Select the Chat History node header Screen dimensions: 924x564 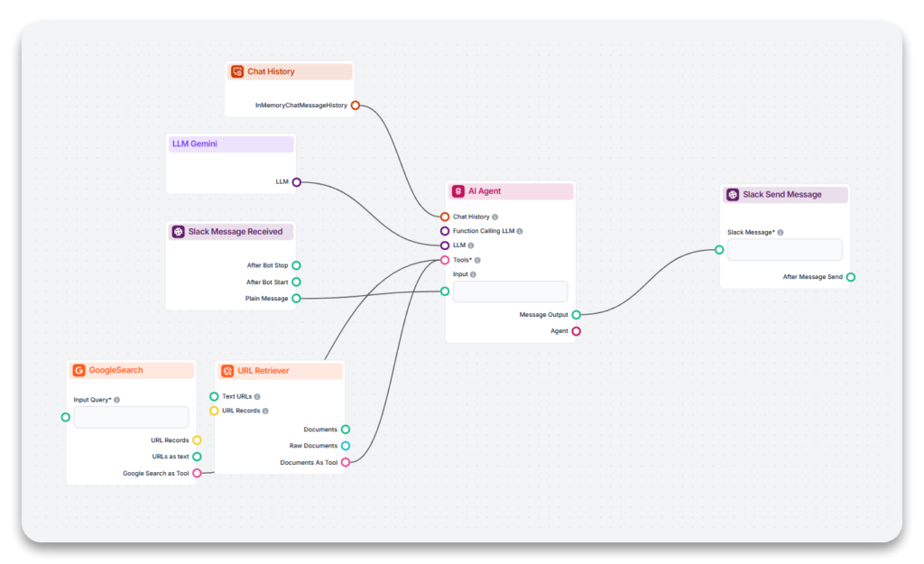(290, 71)
